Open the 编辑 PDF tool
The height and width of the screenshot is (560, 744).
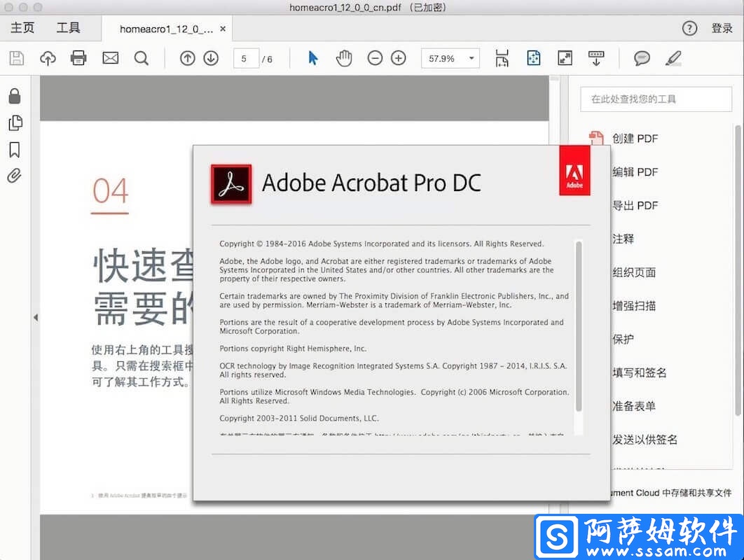635,171
